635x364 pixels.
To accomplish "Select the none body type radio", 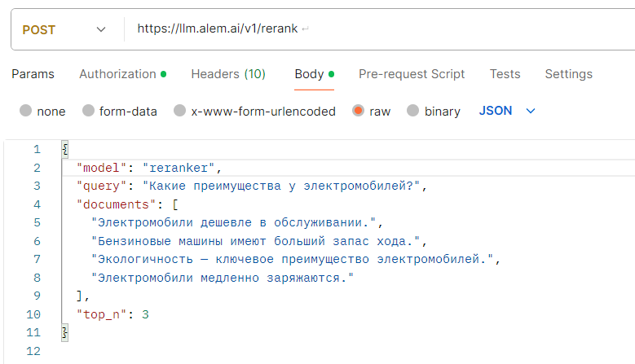I will (26, 111).
